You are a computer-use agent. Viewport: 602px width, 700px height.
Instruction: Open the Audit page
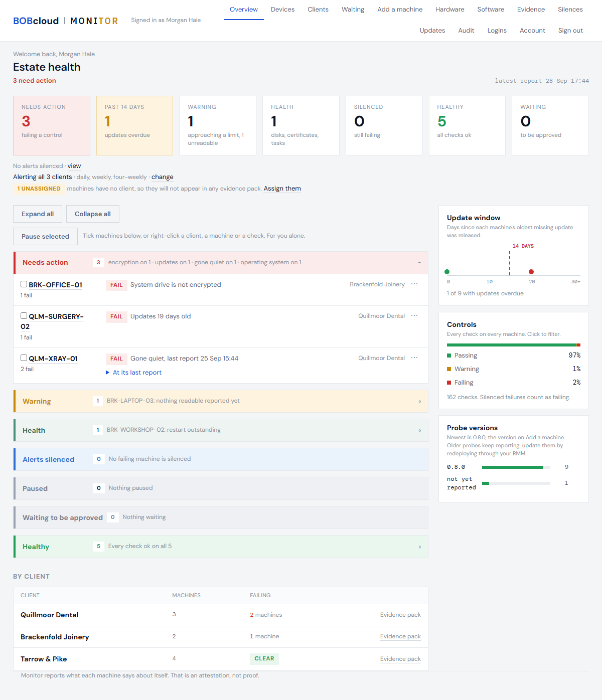pyautogui.click(x=466, y=31)
